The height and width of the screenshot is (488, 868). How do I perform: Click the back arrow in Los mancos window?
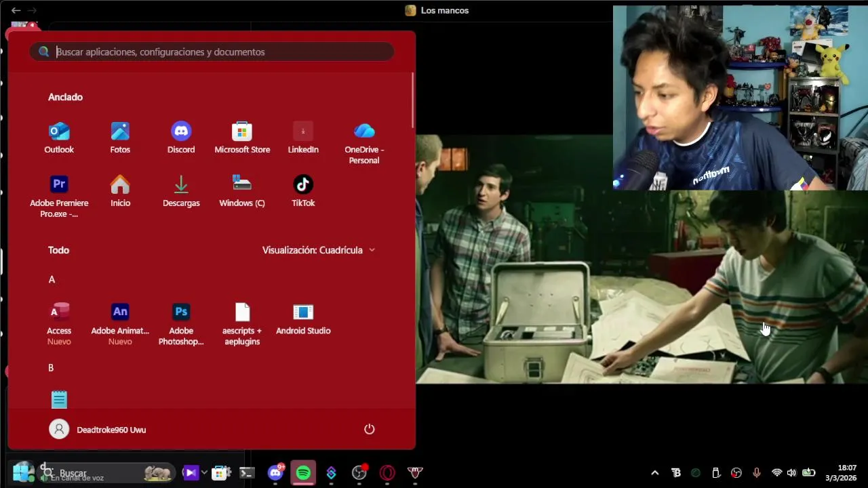[x=16, y=10]
